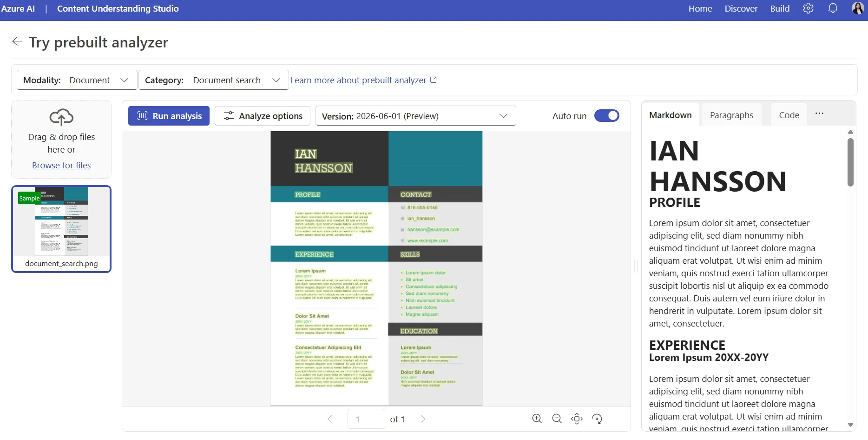Click the scroll down arrow in results panel
This screenshot has height=440, width=868.
click(850, 425)
